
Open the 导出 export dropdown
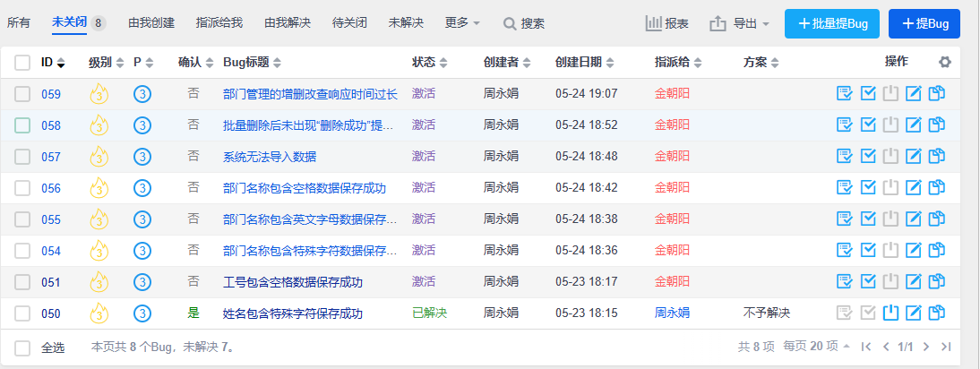[x=740, y=23]
